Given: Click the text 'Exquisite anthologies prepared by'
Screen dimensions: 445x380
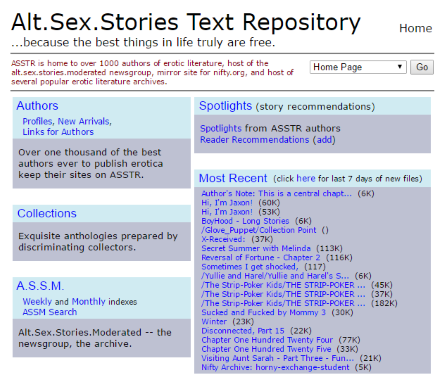Looking at the screenshot, I should [x=98, y=236].
